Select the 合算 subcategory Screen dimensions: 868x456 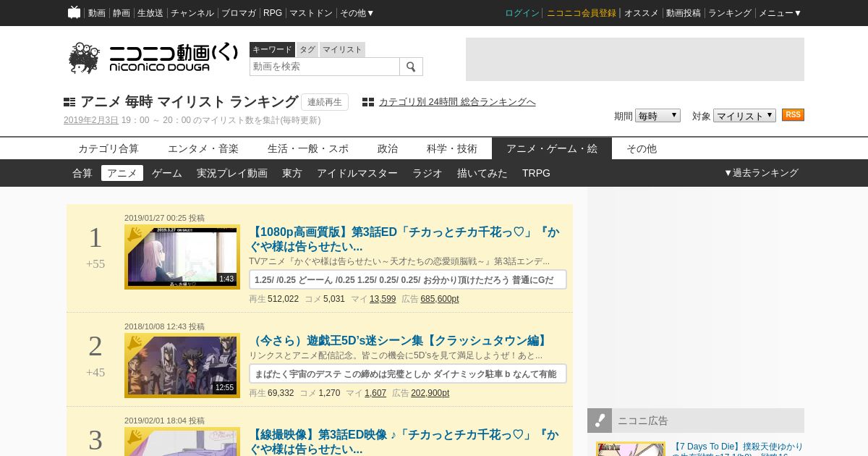pyautogui.click(x=82, y=173)
